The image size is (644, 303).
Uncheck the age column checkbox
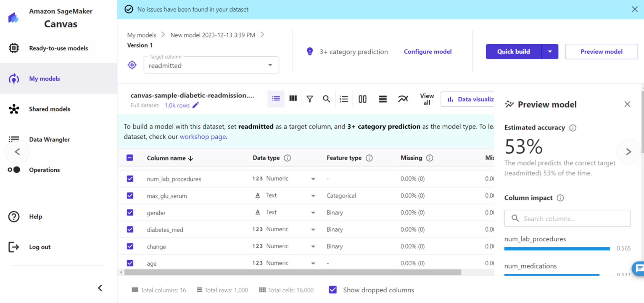130,263
